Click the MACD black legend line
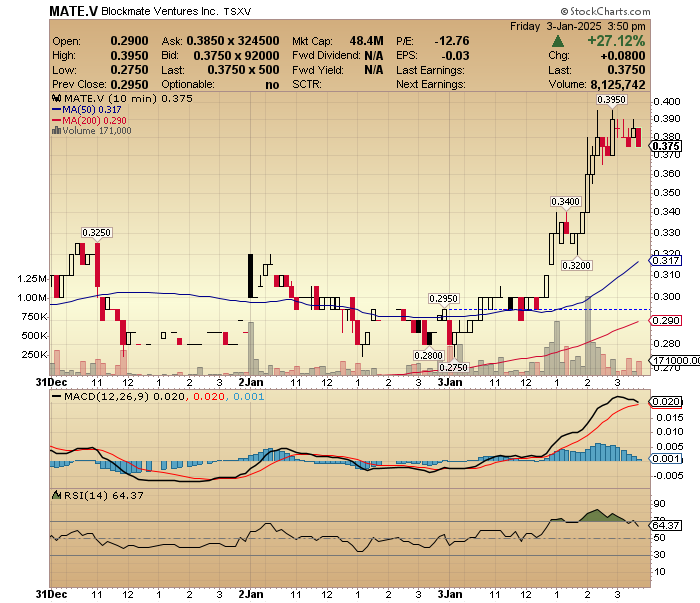The width and height of the screenshot is (700, 603). (57, 396)
